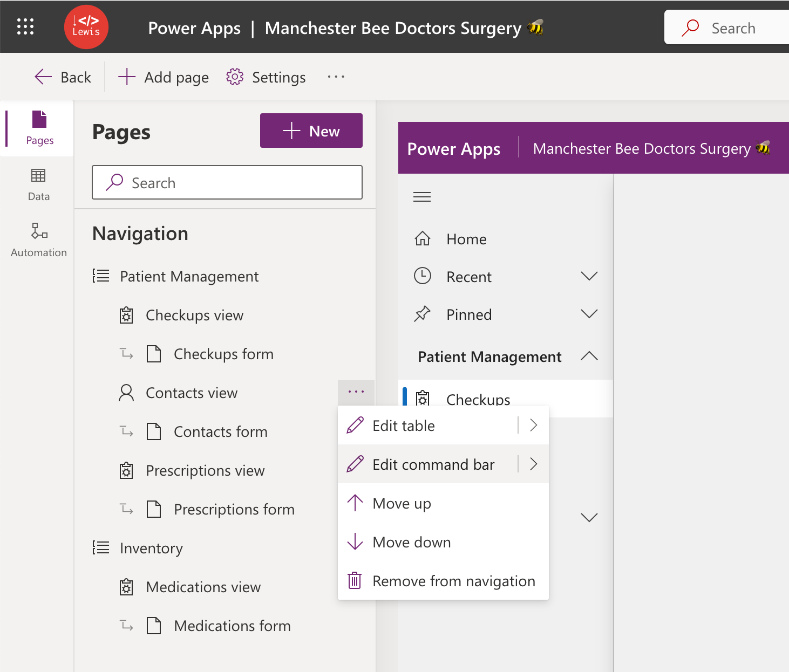The image size is (789, 672).
Task: Click the pencil icon beside Edit table
Action: (355, 425)
